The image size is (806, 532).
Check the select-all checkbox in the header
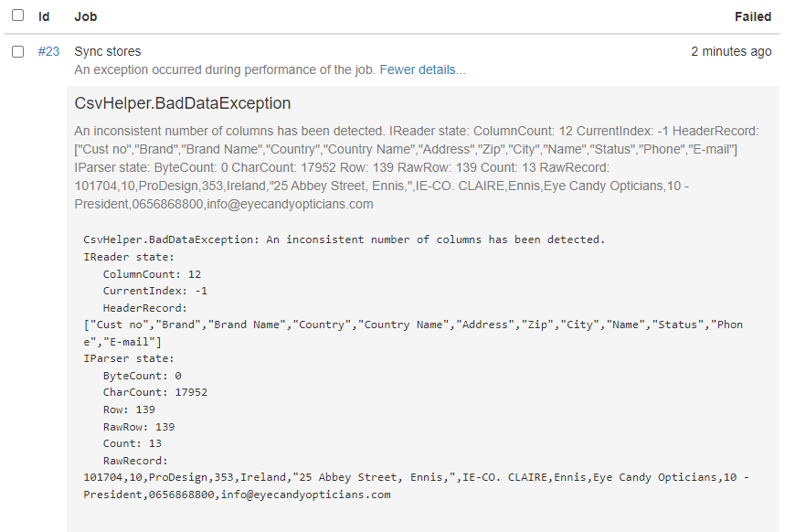[16, 16]
